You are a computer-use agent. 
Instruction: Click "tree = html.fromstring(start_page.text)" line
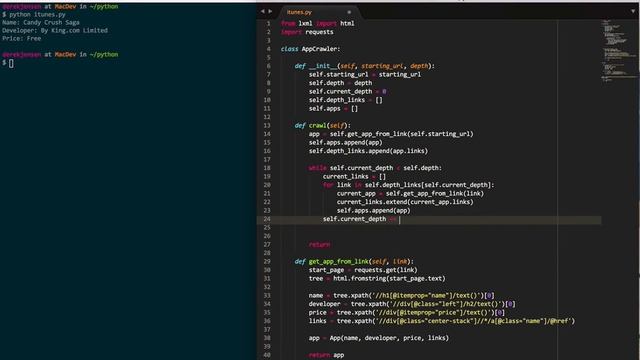pos(377,279)
